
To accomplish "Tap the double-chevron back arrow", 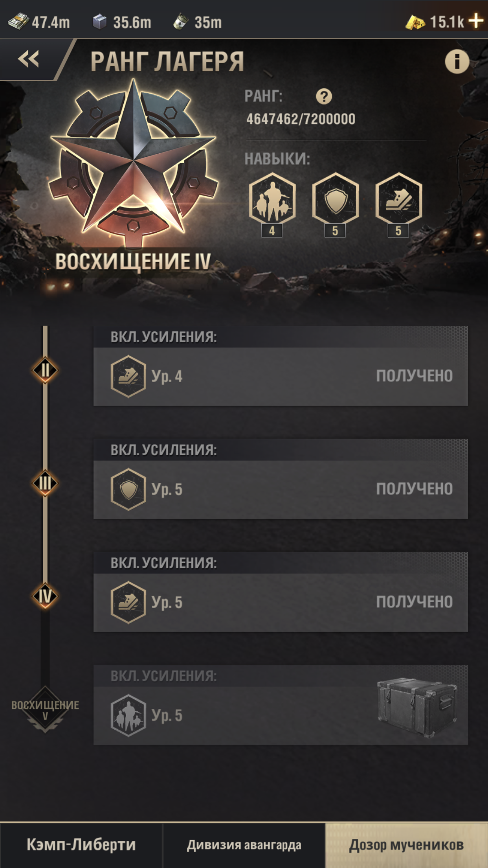I will pos(28,59).
